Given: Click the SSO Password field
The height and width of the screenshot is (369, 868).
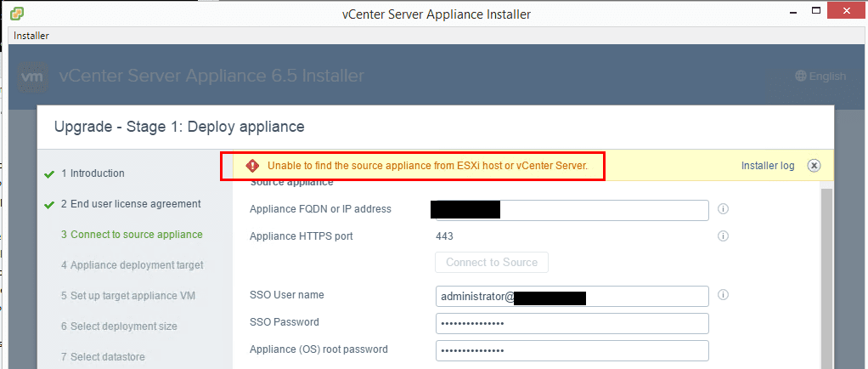Looking at the screenshot, I should (x=572, y=324).
